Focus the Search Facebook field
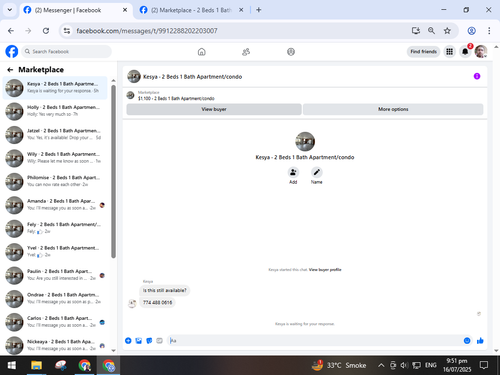500x375 pixels. [66, 52]
